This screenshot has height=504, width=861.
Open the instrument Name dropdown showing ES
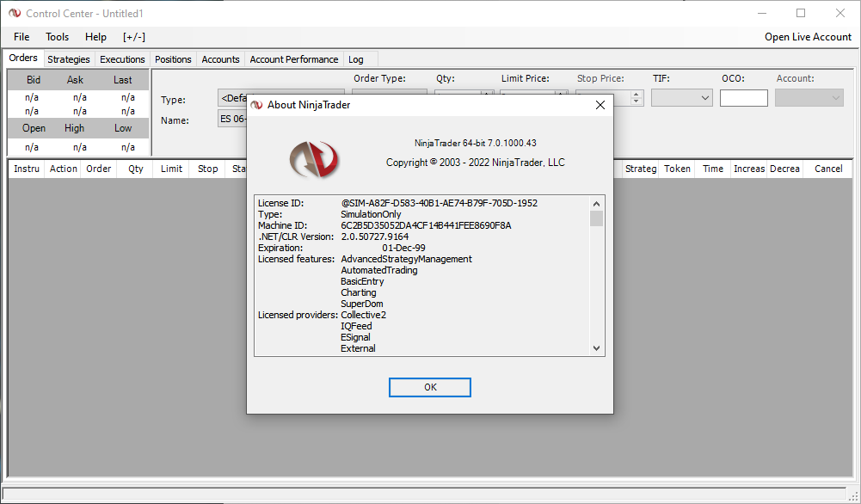232,119
